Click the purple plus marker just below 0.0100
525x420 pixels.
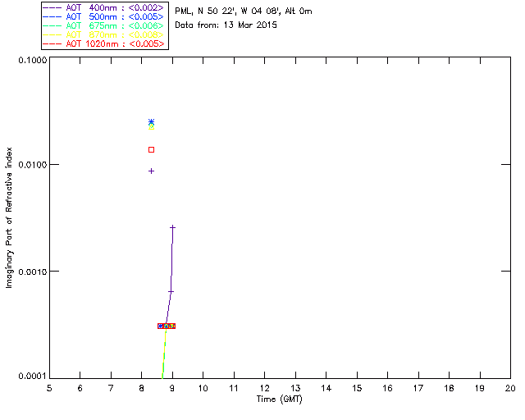coord(151,171)
